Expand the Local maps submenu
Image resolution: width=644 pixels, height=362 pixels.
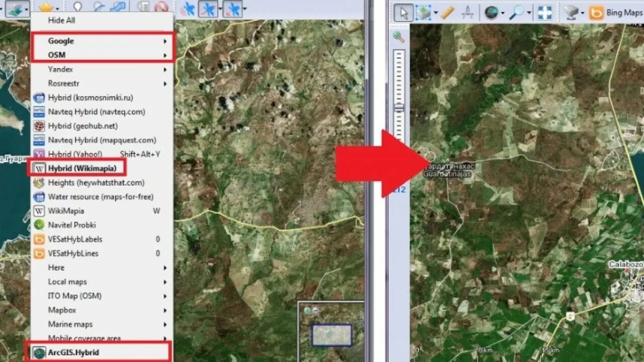103,282
